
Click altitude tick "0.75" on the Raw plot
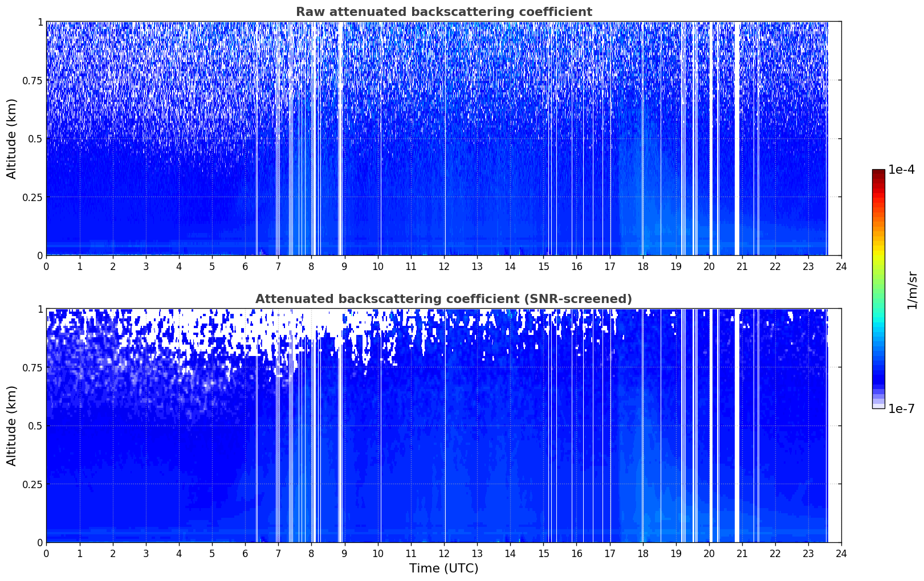(34, 80)
